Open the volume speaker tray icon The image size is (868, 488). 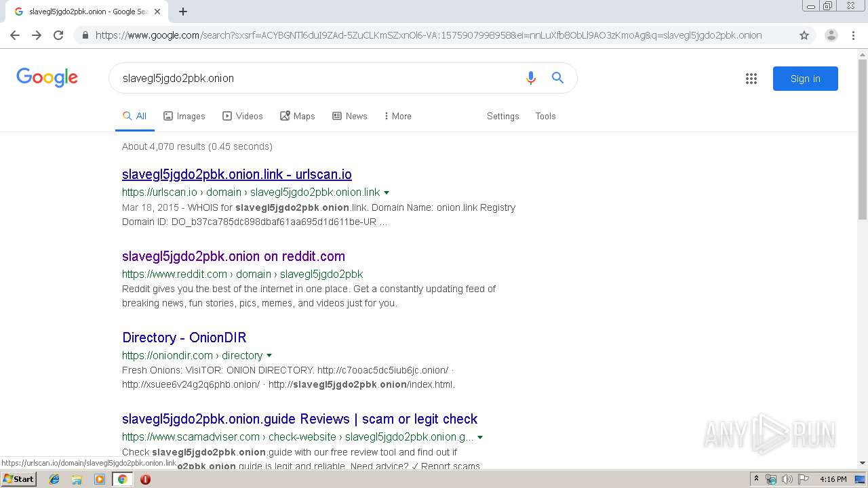[x=787, y=479]
